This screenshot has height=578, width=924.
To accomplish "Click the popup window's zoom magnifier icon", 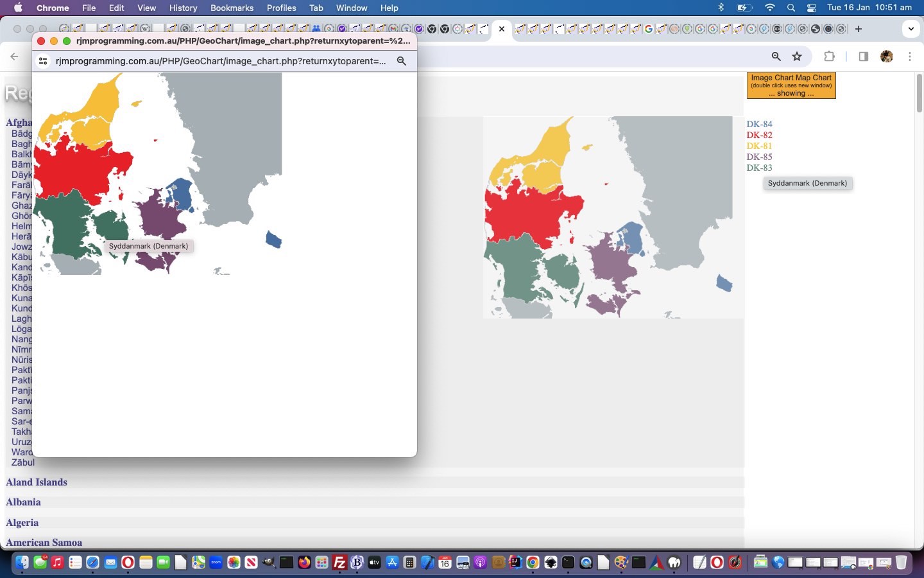I will coord(402,61).
